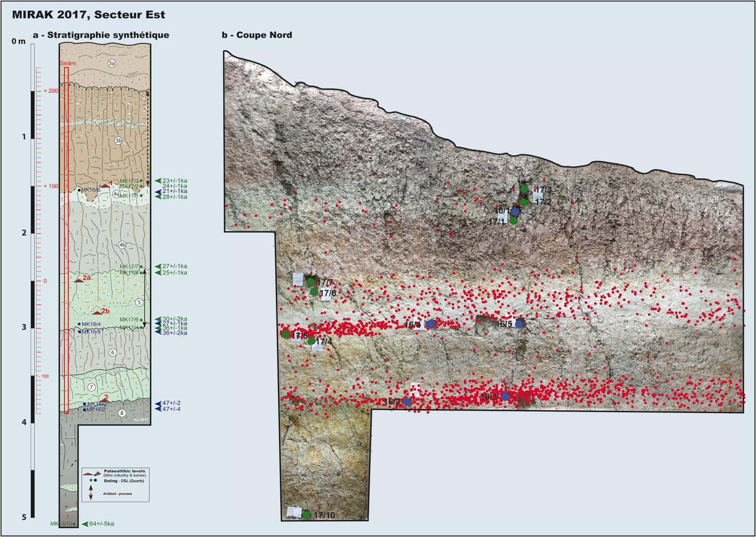Click green sample dot 17/7 on the section photo

(x=310, y=282)
